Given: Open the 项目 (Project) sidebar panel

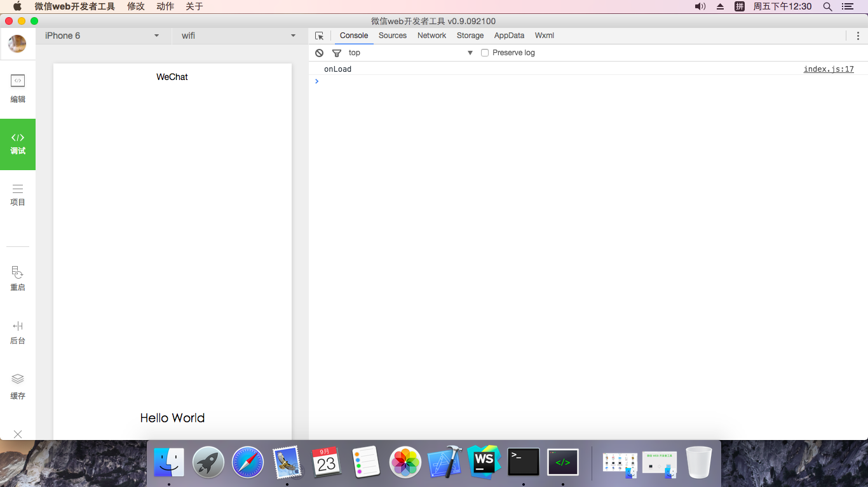Looking at the screenshot, I should tap(18, 195).
